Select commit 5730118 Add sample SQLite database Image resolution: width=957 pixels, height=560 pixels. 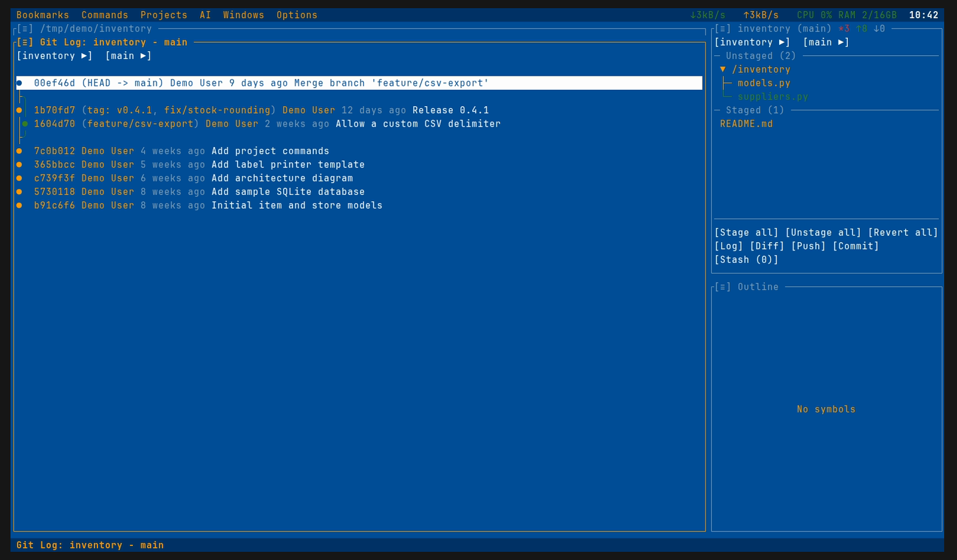359,192
